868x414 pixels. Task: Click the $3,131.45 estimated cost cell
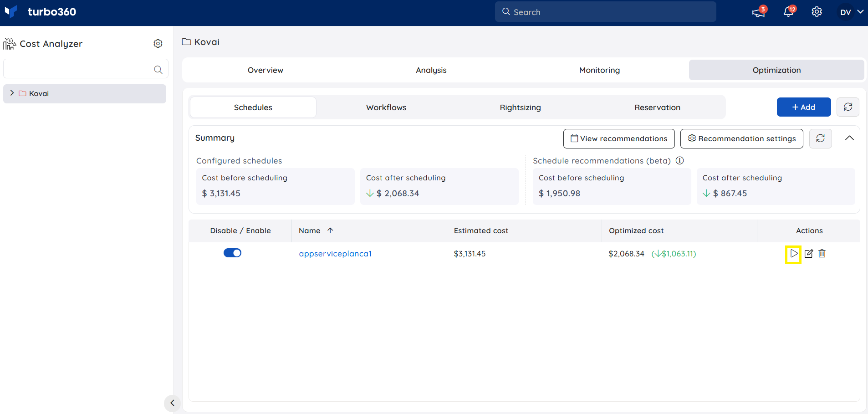tap(470, 254)
